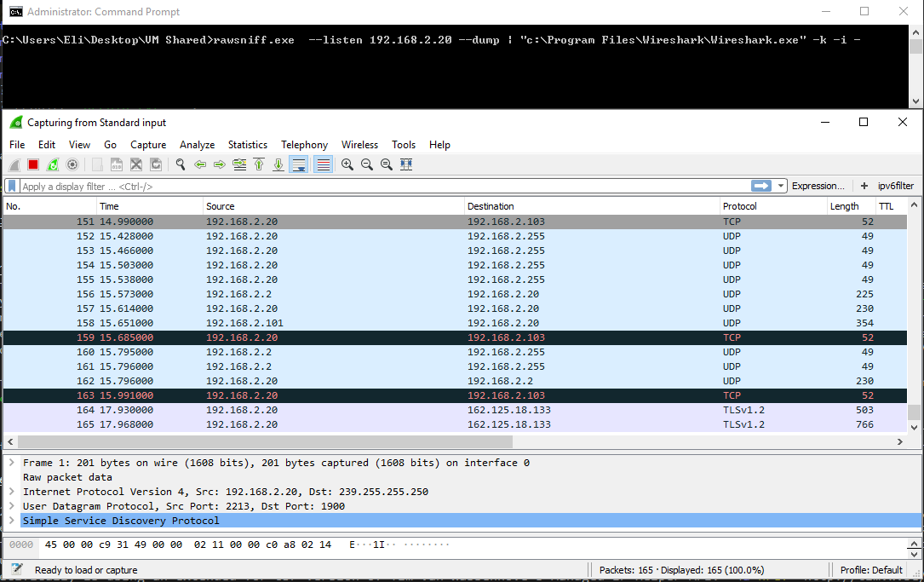Select the Raw packet data line
924x582 pixels.
pos(67,478)
